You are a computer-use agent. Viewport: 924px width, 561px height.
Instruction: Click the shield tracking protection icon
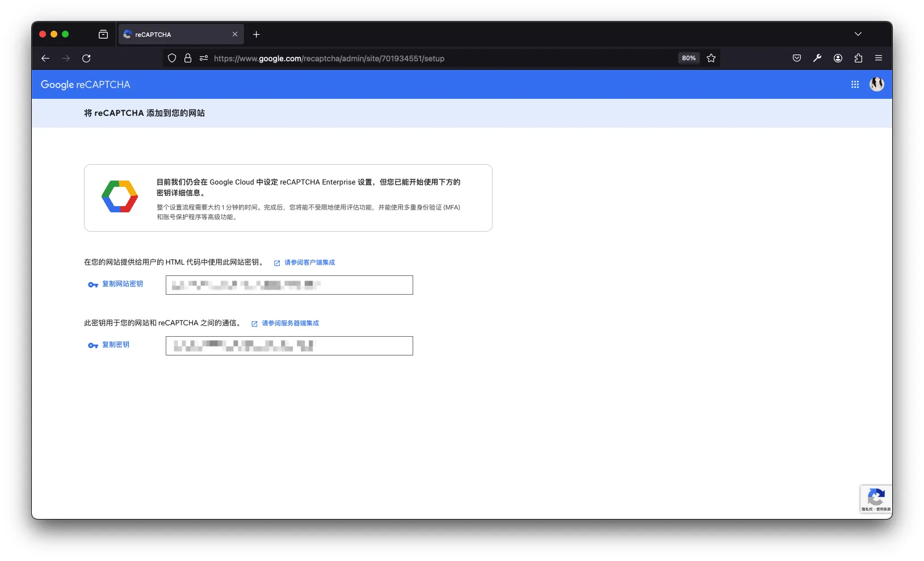[x=172, y=58]
